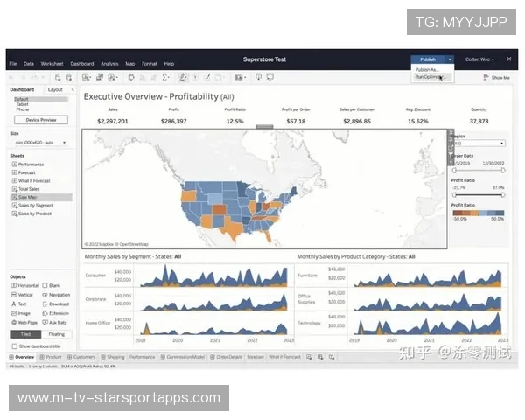Open the Analysis menu

tap(109, 64)
